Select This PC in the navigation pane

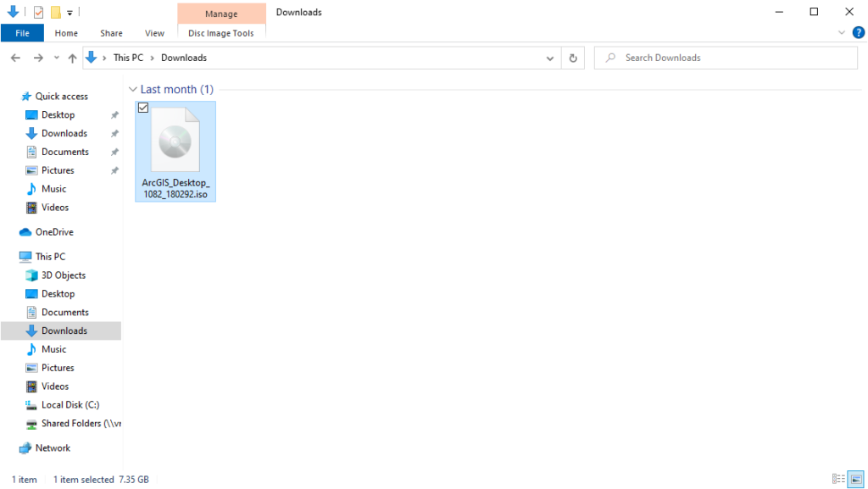(x=50, y=257)
